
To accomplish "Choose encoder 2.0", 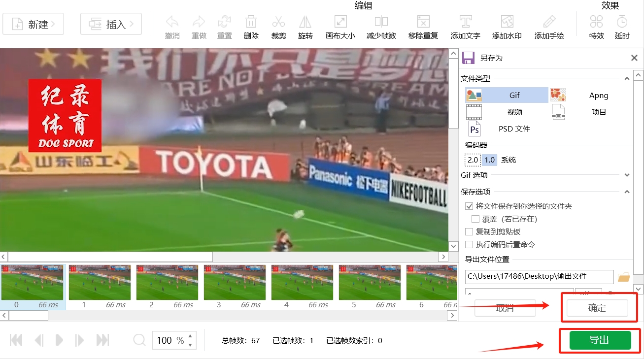I will [x=473, y=160].
